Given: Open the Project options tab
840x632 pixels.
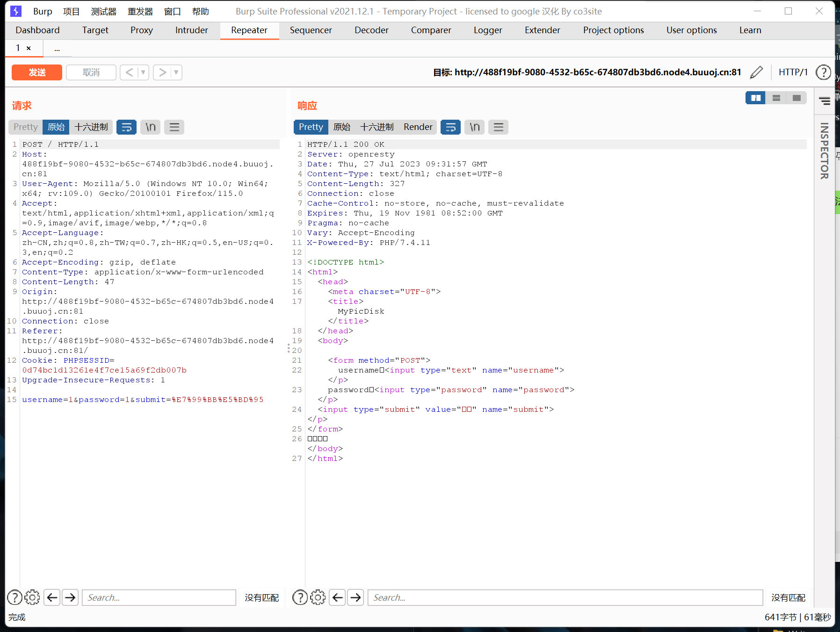Looking at the screenshot, I should (x=613, y=30).
